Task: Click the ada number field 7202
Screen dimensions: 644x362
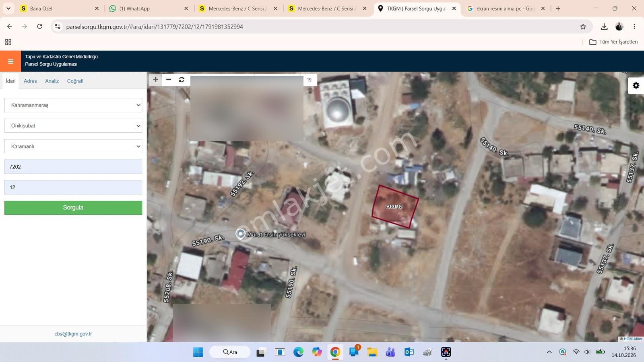Action: coord(73,167)
